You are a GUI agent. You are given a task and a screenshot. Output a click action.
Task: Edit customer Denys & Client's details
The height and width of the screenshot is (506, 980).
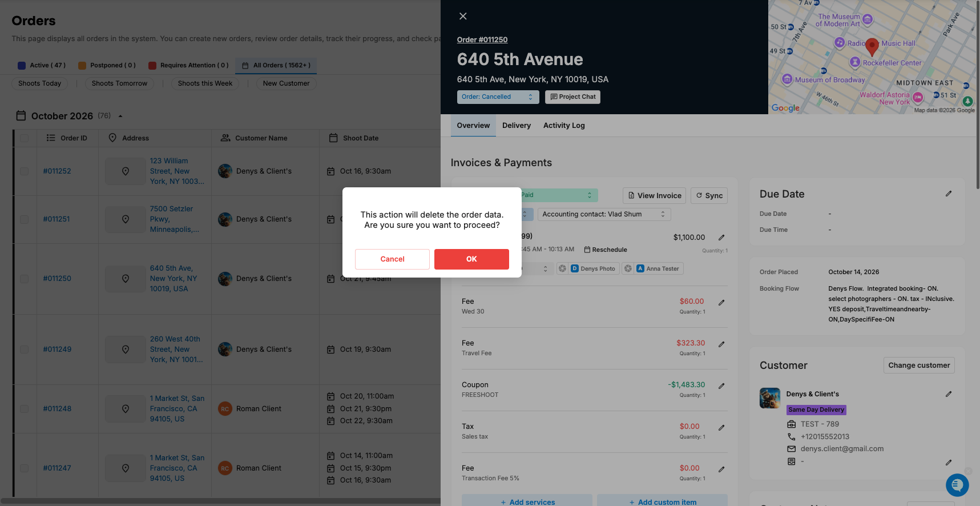tap(949, 394)
